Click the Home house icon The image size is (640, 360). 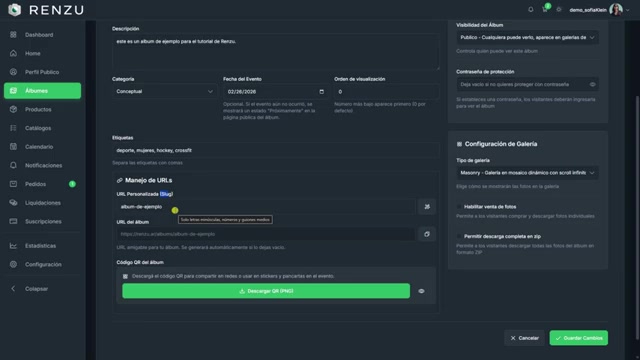coord(13,53)
